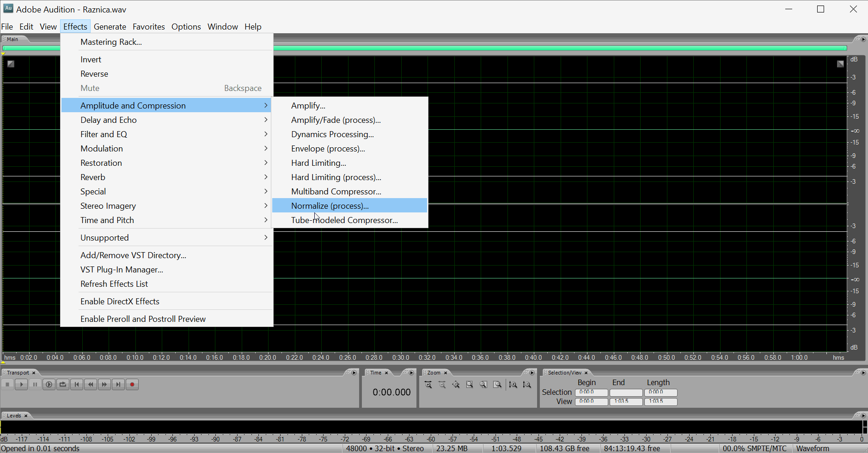Click Reverse in Effects menu
The image size is (868, 453).
(167, 74)
